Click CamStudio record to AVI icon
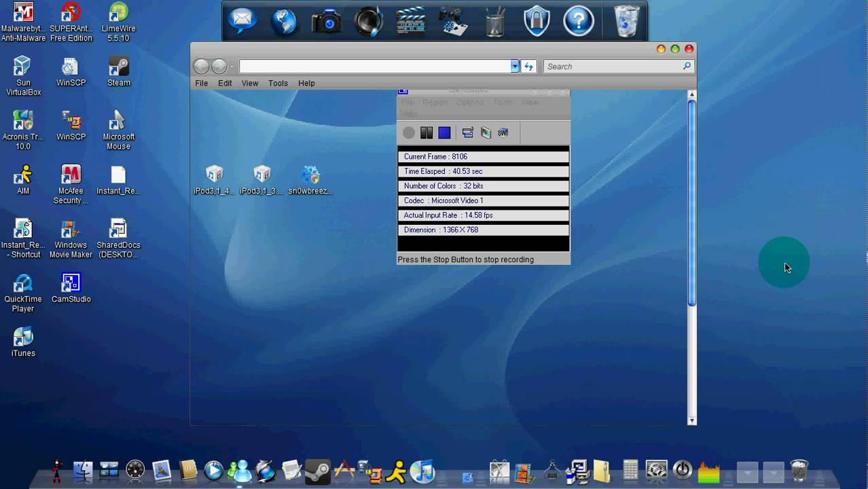This screenshot has height=489, width=868. pyautogui.click(x=486, y=132)
